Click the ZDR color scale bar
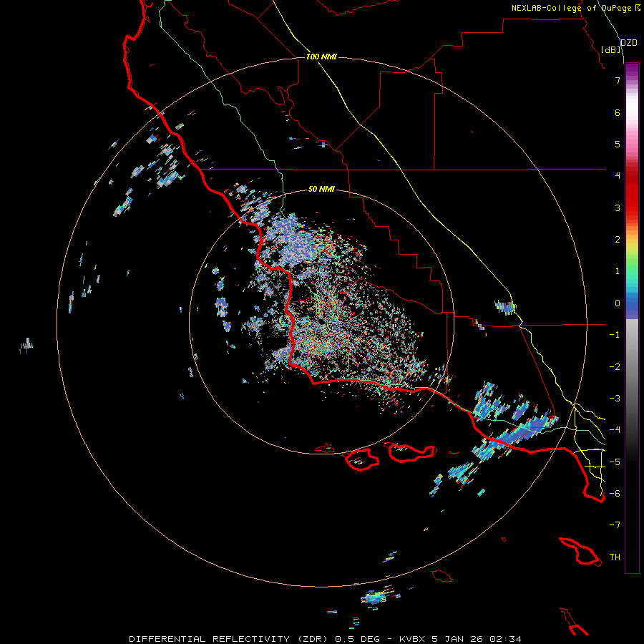This screenshot has width=644, height=644. click(632, 318)
